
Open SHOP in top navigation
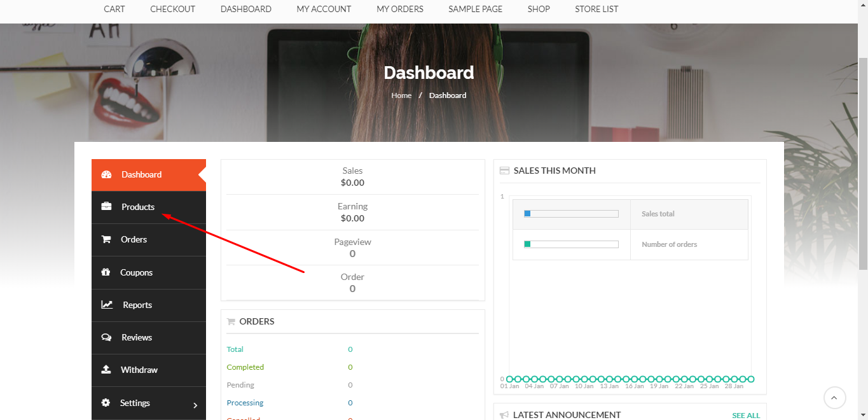coord(539,9)
